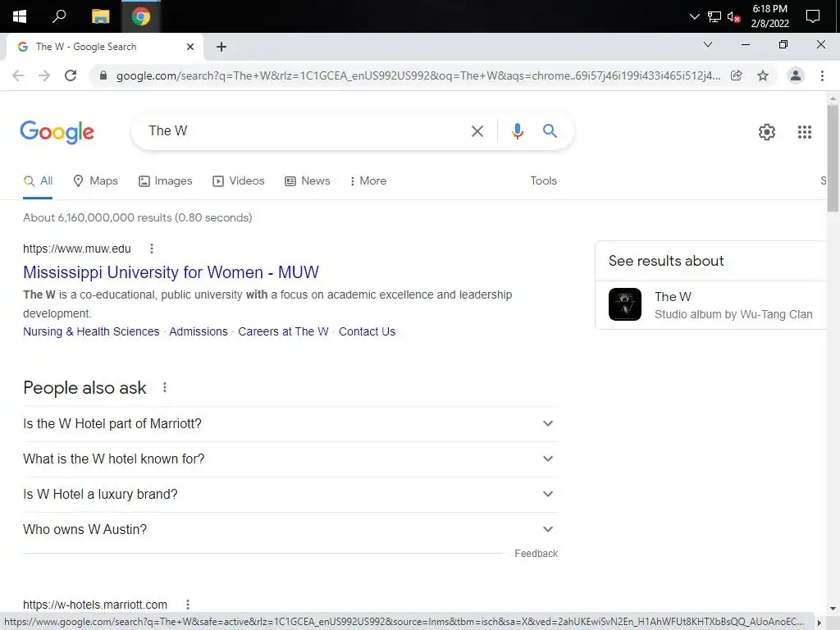Open the Windows Start menu
840x630 pixels.
pos(20,16)
